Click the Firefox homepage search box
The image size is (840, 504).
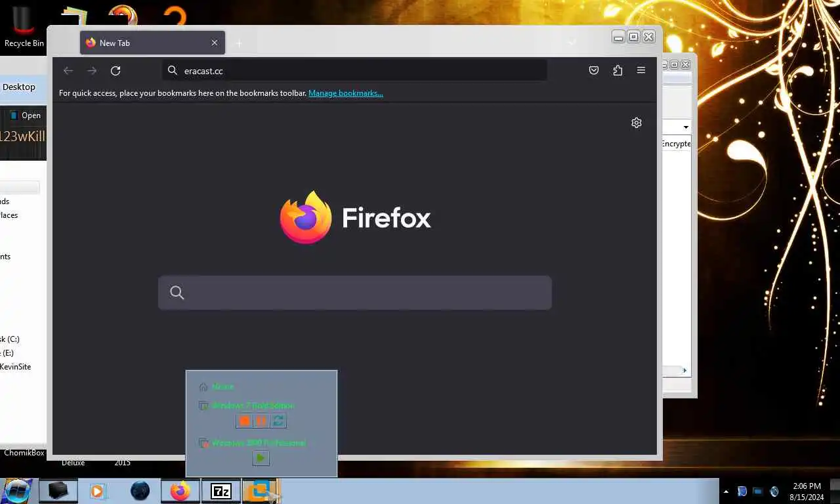(x=355, y=293)
